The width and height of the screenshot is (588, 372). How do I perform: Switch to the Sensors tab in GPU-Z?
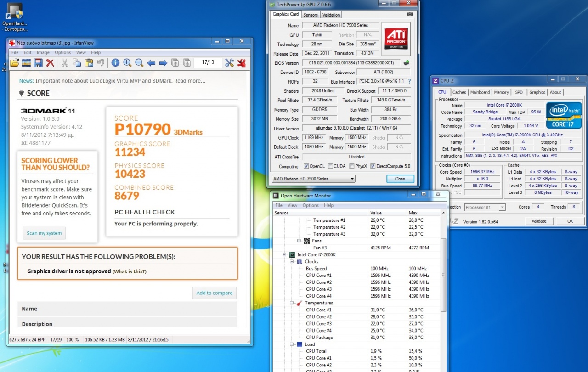click(x=311, y=15)
